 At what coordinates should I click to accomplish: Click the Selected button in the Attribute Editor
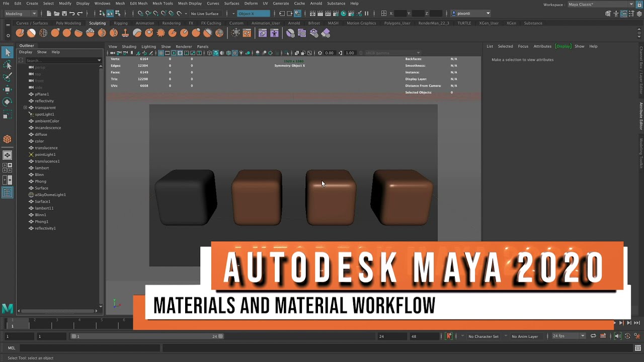(505, 46)
